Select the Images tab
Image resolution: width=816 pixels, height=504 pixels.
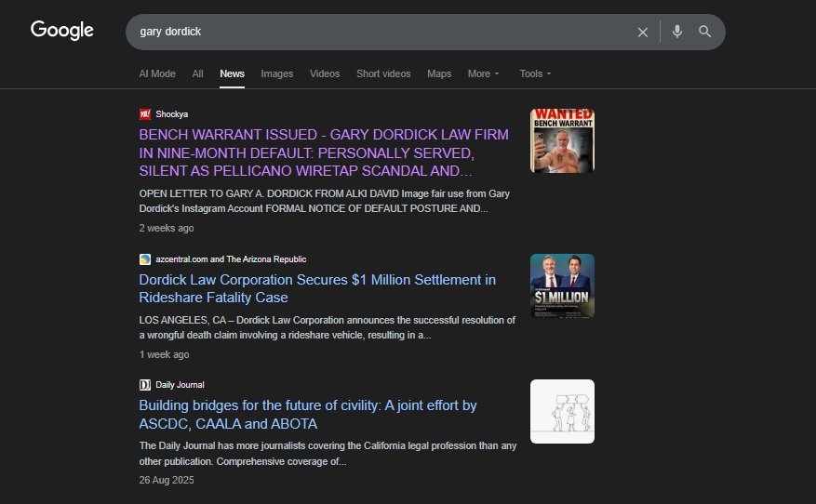276,73
